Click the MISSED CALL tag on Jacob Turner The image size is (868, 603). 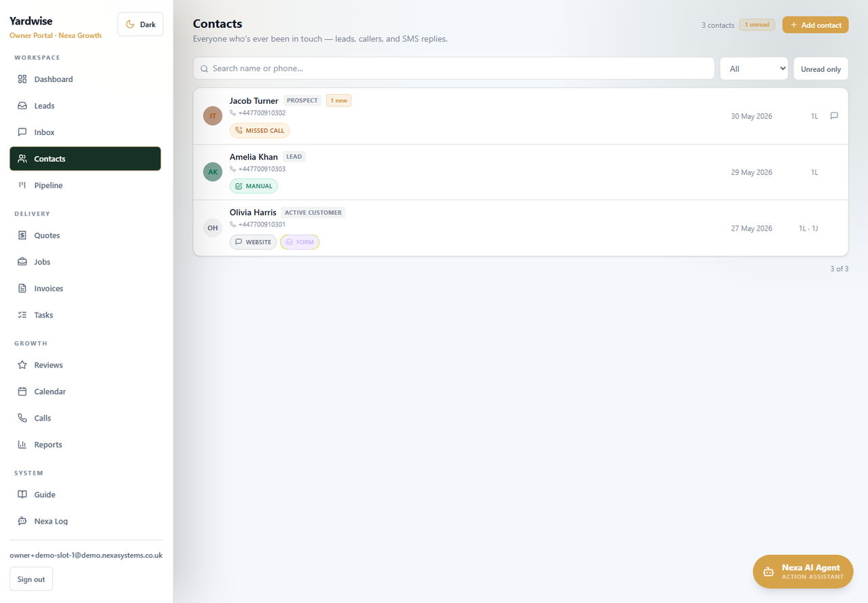(260, 130)
